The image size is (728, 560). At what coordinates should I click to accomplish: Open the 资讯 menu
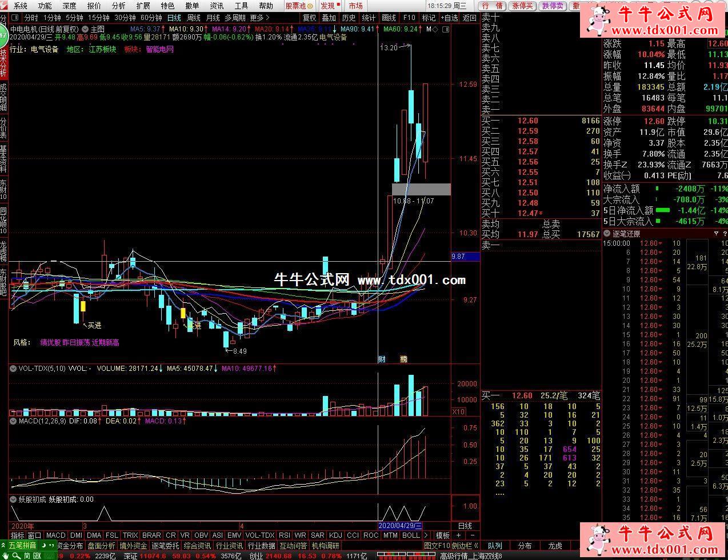[217, 6]
